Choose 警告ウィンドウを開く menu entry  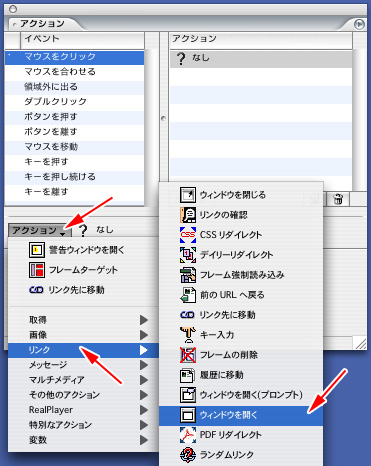[83, 250]
